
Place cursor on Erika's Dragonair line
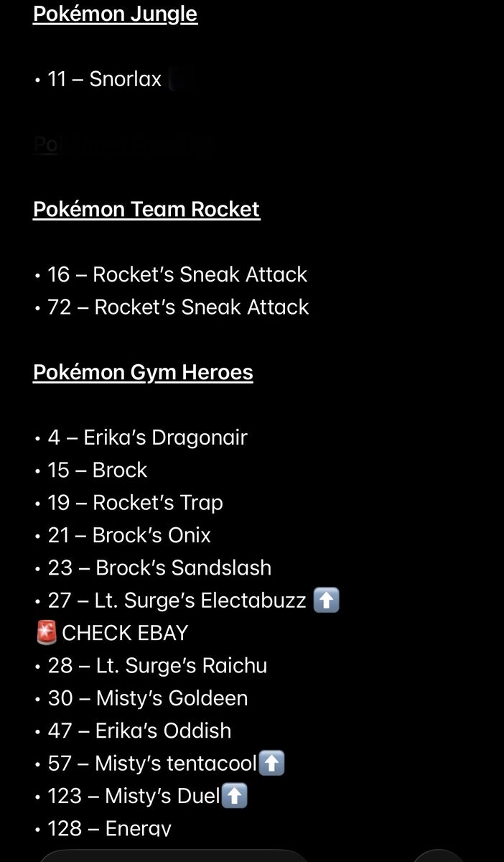point(147,437)
